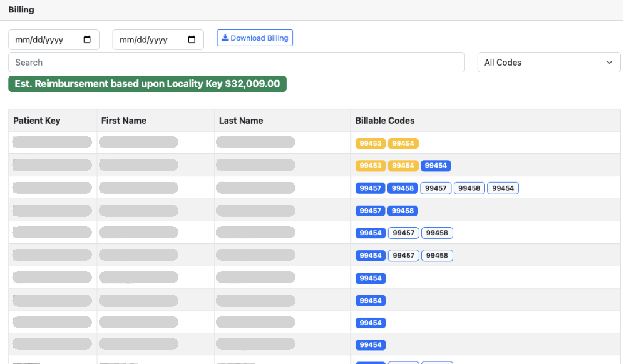The image size is (623, 364).
Task: Click yellow 99453 in the row with three badges
Action: [370, 166]
